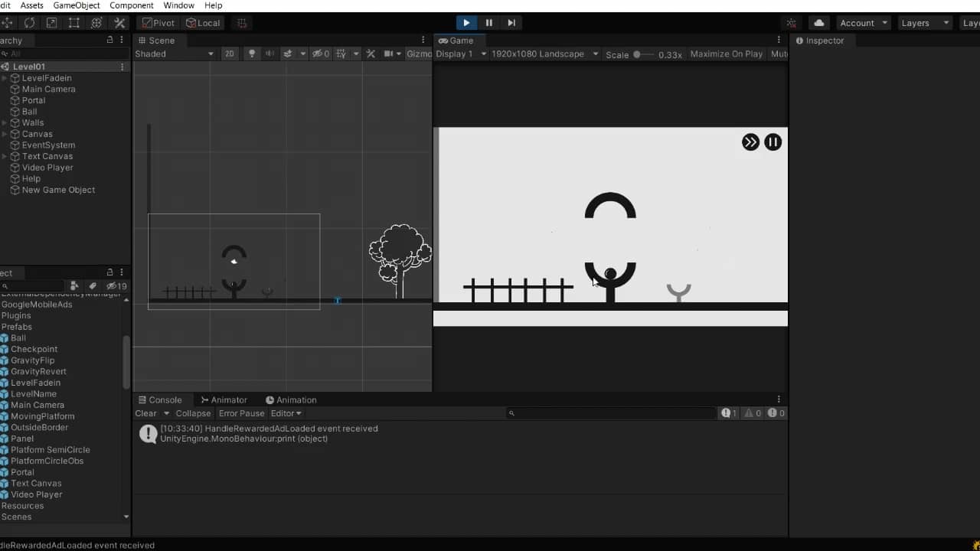The height and width of the screenshot is (551, 980).
Task: Select the combined Transform tool
Action: [96, 23]
